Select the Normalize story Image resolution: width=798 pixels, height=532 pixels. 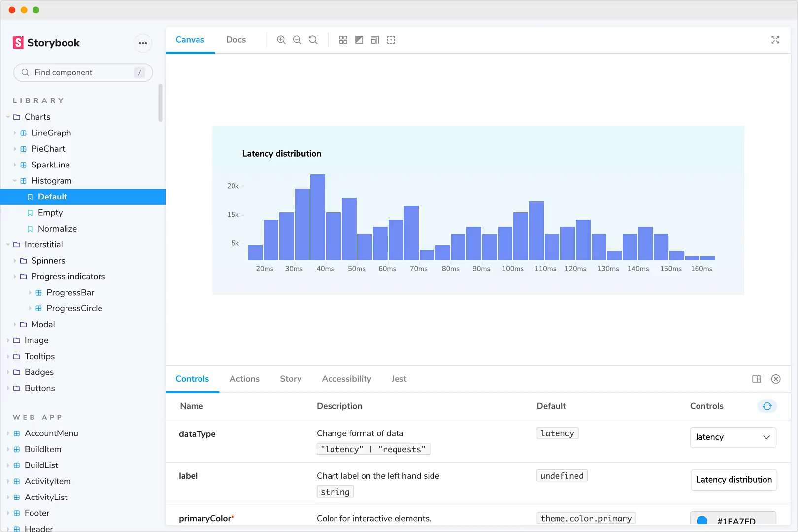tap(57, 229)
